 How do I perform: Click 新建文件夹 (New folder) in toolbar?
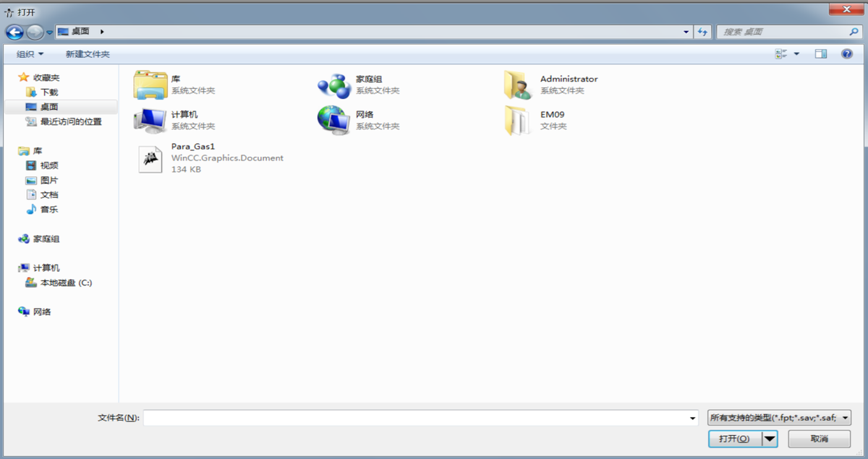pyautogui.click(x=88, y=54)
